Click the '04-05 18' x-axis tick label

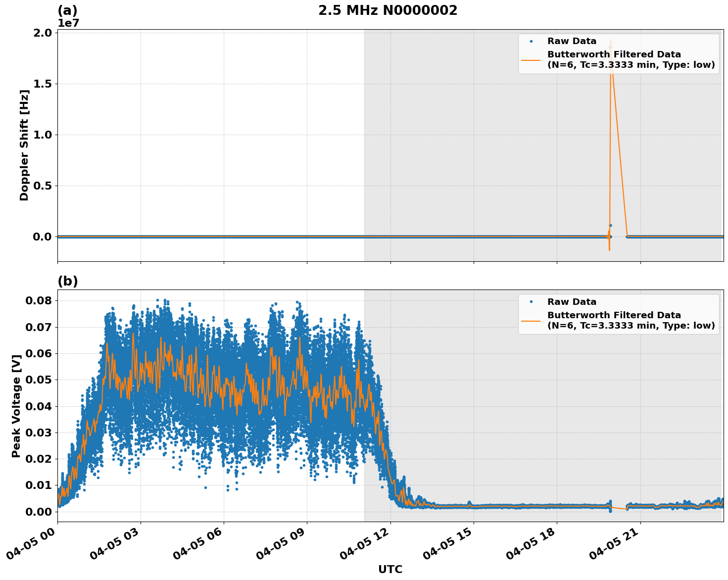click(533, 543)
